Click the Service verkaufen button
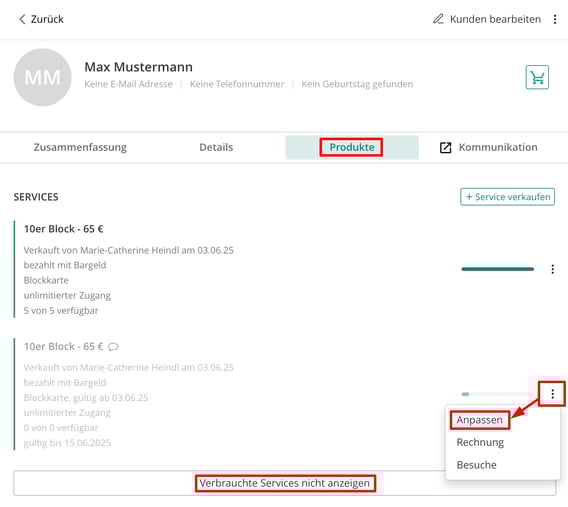This screenshot has width=568, height=507. pos(508,197)
